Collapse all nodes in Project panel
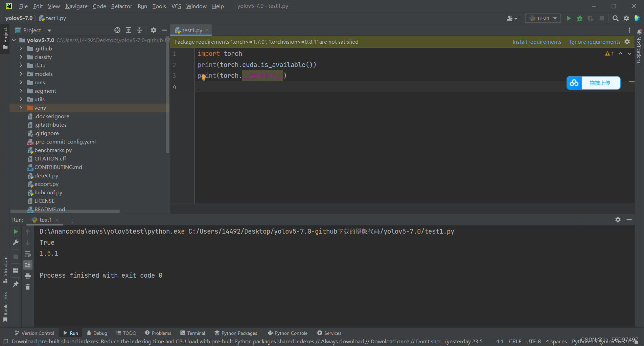Image resolution: width=644 pixels, height=346 pixels. pyautogui.click(x=139, y=30)
